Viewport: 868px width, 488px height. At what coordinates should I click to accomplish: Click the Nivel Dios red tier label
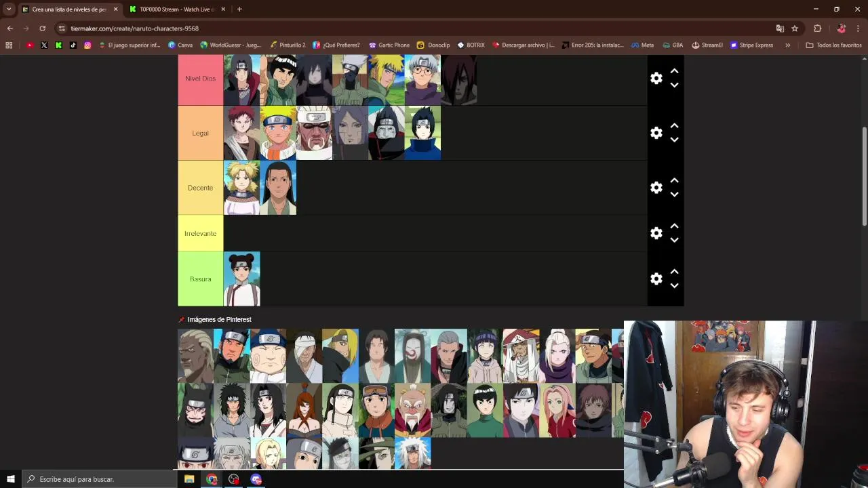200,79
